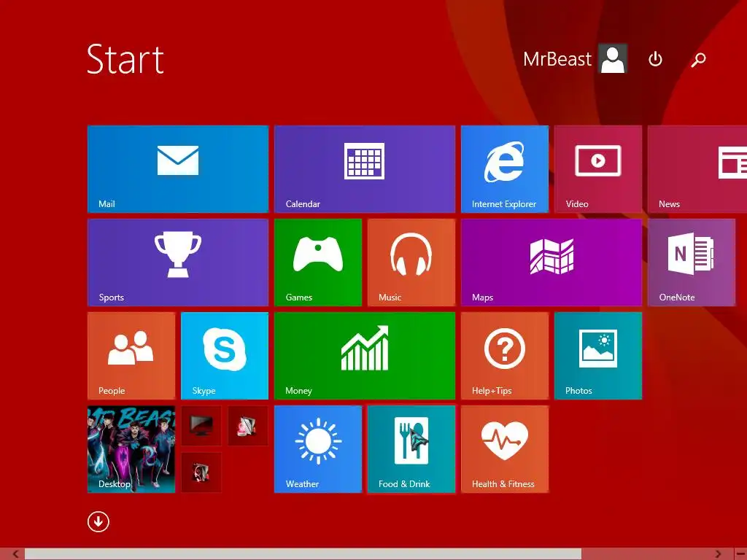Open the MrBeast account menu

tap(575, 59)
